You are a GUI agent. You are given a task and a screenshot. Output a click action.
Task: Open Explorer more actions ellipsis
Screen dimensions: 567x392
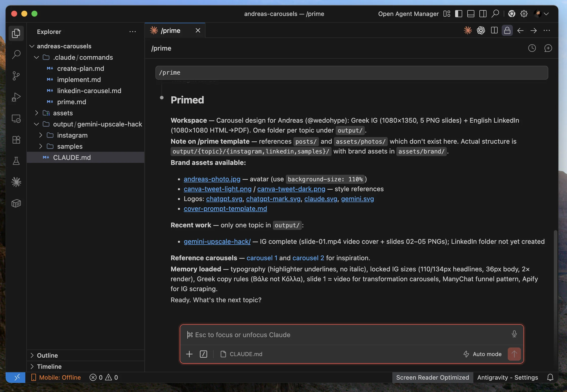point(133,32)
